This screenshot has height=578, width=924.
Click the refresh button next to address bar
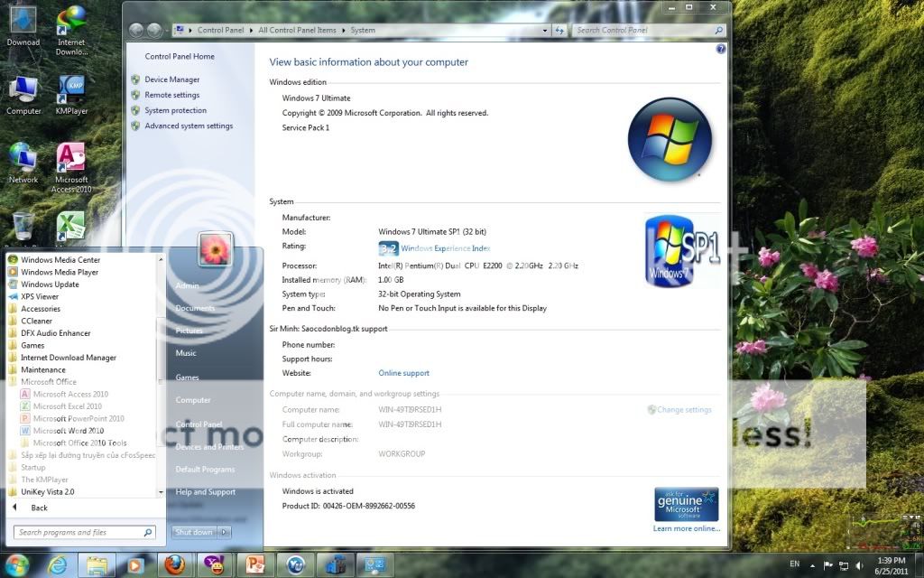point(559,30)
